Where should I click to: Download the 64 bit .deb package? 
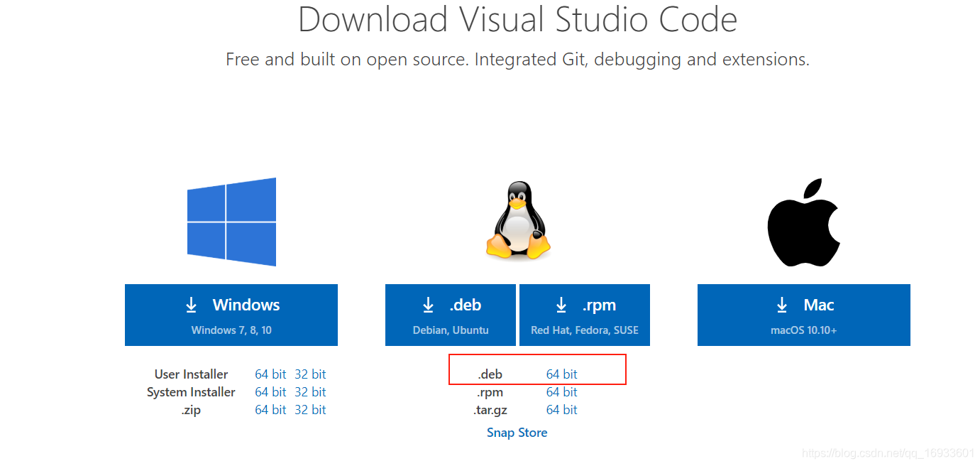[561, 374]
